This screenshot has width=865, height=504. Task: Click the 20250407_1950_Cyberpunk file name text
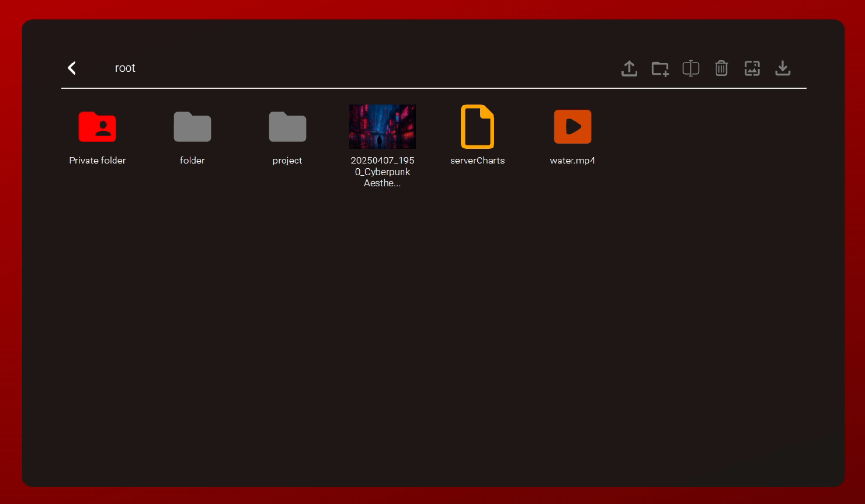(383, 172)
